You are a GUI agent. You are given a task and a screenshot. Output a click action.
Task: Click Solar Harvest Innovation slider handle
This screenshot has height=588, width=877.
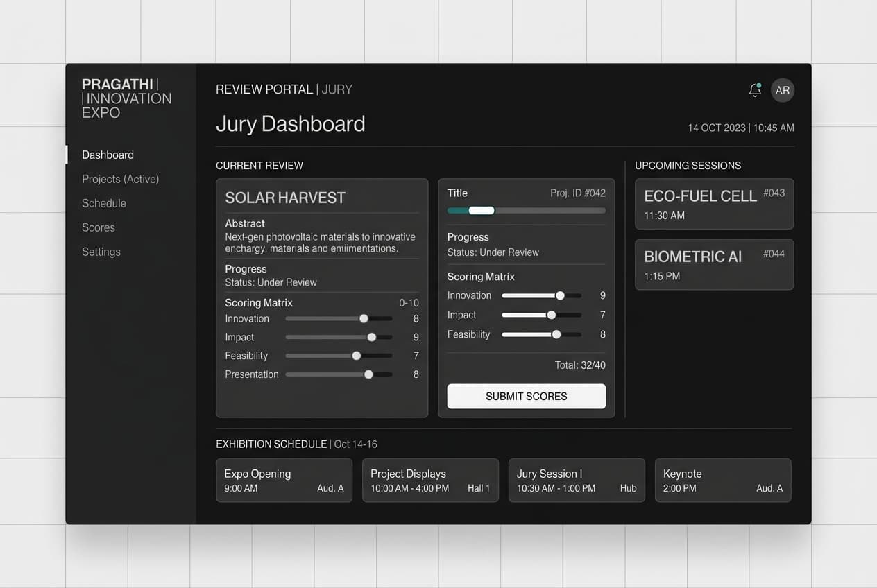(x=364, y=319)
